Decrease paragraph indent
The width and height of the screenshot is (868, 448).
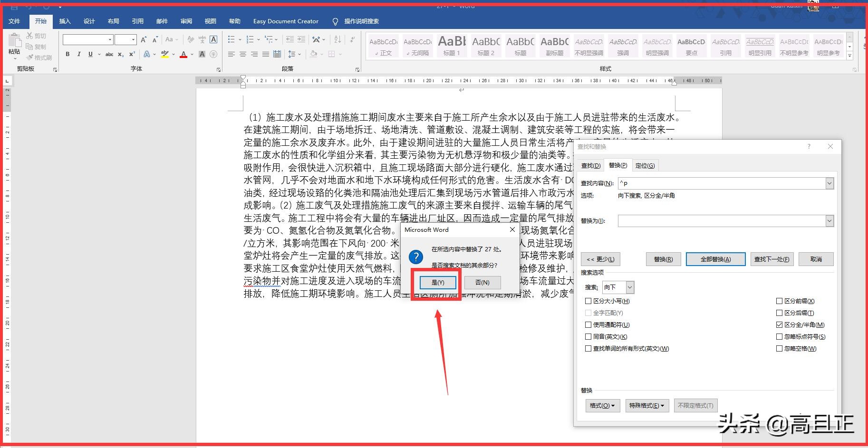pyautogui.click(x=289, y=39)
